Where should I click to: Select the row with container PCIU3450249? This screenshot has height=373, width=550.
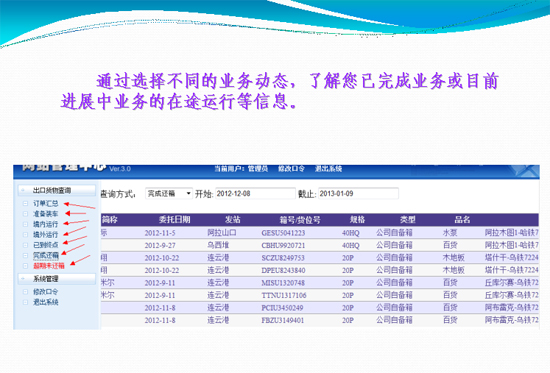click(320, 308)
